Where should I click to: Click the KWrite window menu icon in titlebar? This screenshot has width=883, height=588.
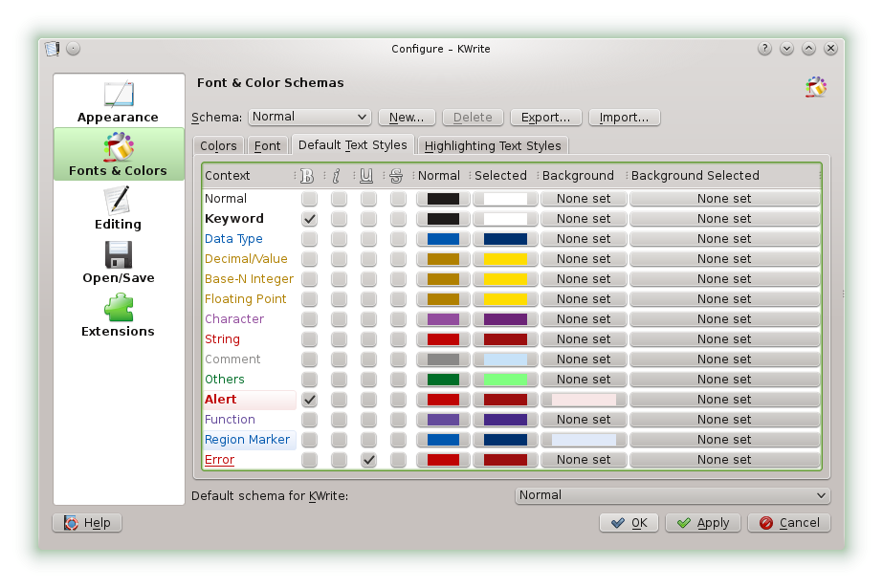tap(53, 49)
